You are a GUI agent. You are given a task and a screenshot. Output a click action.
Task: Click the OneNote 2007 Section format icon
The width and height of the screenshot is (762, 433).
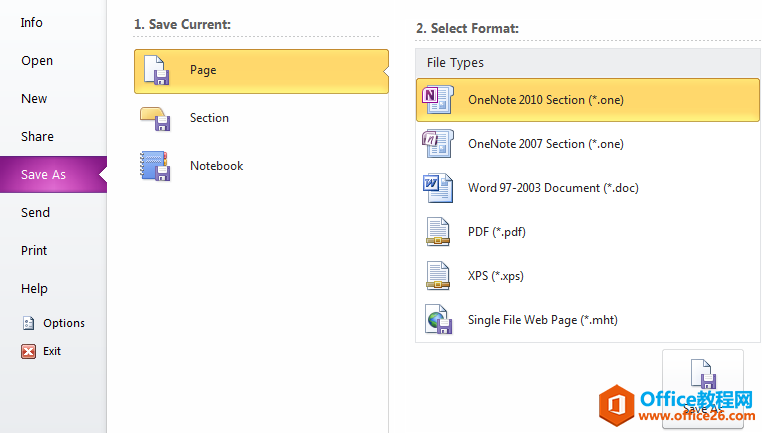tap(438, 144)
